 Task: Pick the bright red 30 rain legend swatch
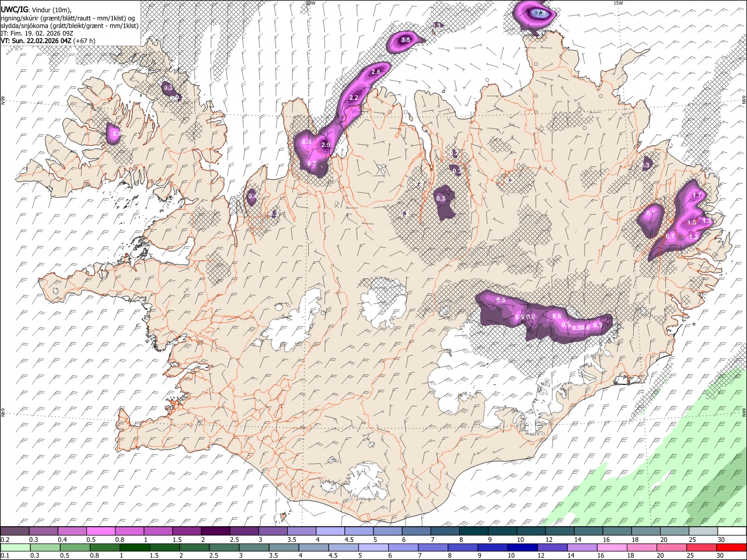point(731,547)
